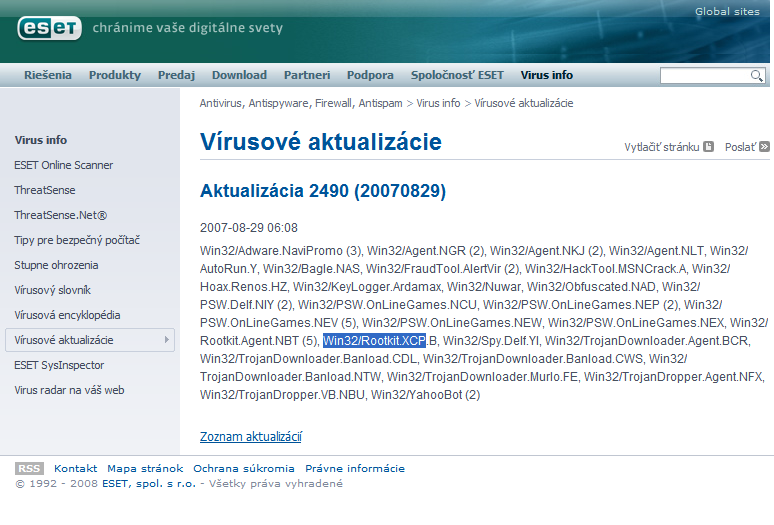Select ESET Online Scanner in sidebar
Screen dimensions: 774x525
(64, 165)
